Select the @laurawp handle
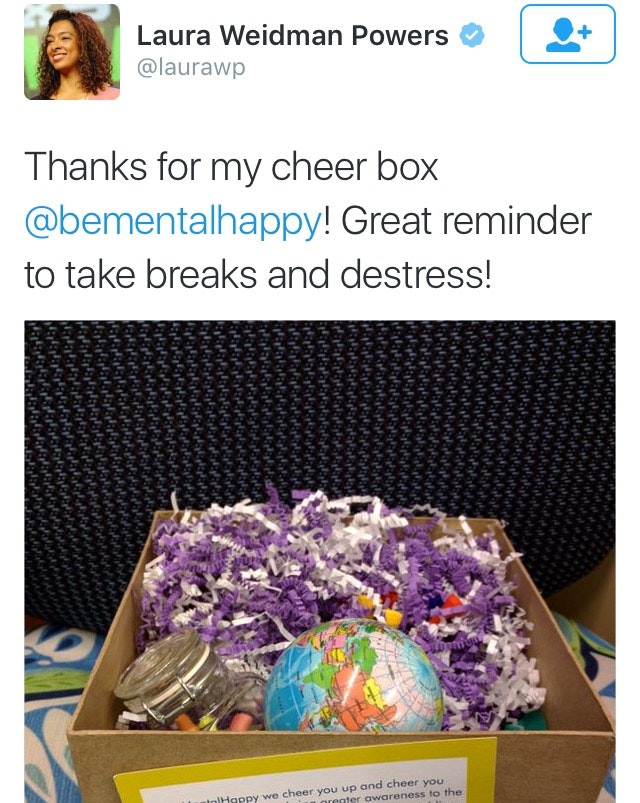This screenshot has height=803, width=640. 191,67
